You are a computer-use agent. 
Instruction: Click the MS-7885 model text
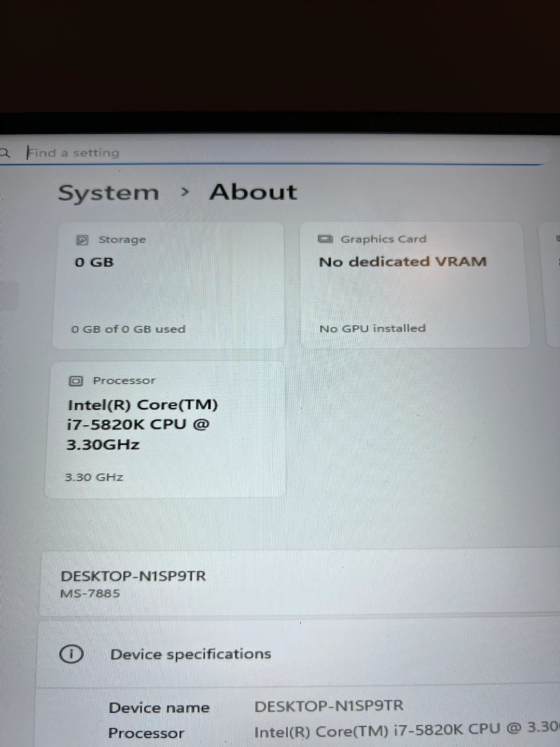(x=90, y=593)
